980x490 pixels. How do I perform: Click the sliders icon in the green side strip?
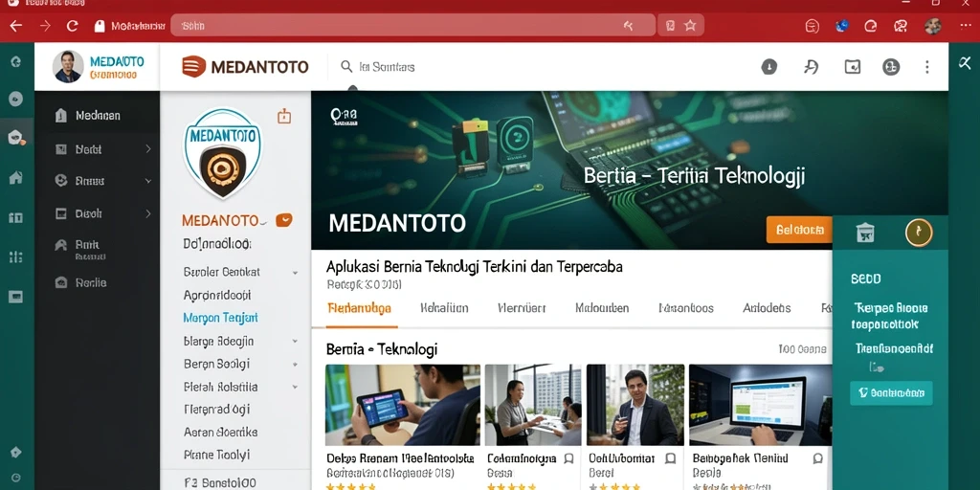(15, 256)
